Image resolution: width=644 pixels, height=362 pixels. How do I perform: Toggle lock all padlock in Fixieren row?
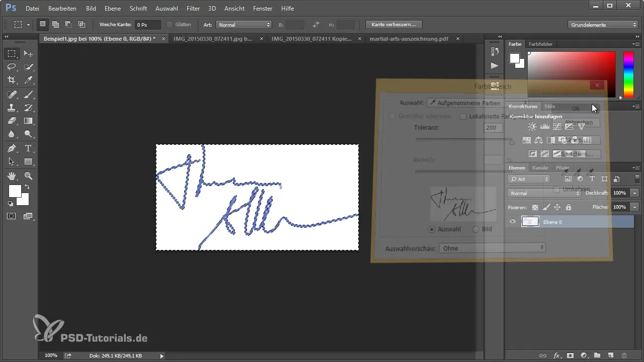568,207
